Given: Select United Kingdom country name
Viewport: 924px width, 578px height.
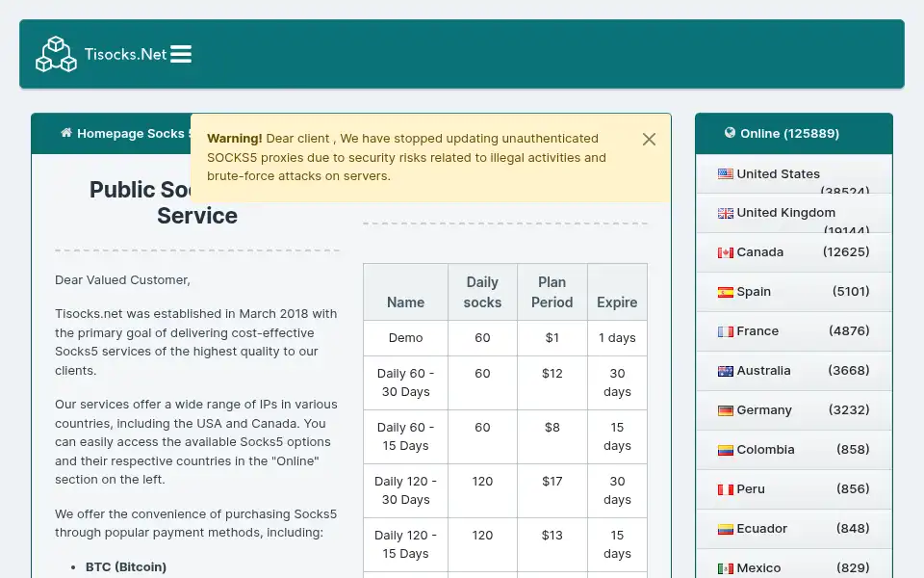Looking at the screenshot, I should 786,212.
